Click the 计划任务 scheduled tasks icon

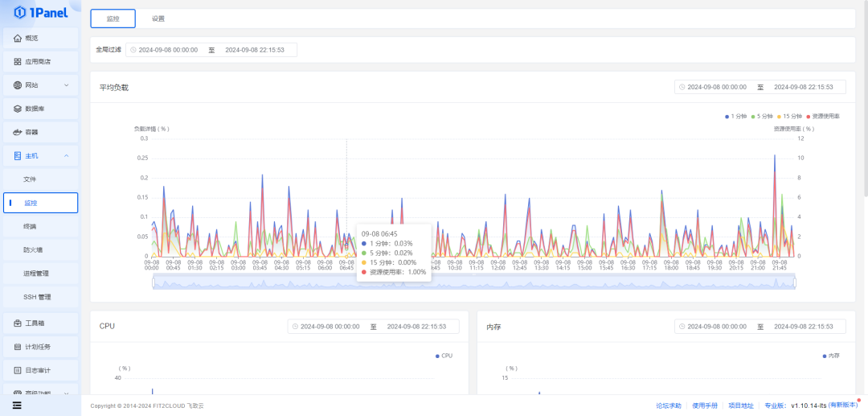tap(18, 347)
